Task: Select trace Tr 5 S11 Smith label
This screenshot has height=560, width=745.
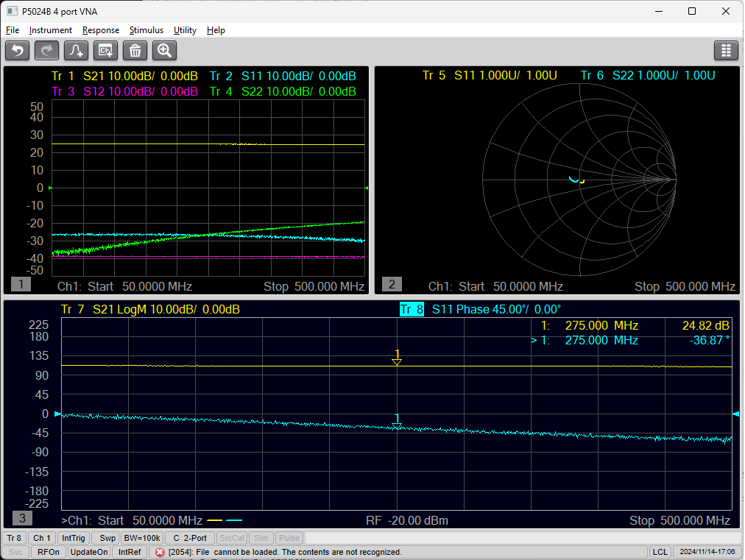Action: [490, 76]
